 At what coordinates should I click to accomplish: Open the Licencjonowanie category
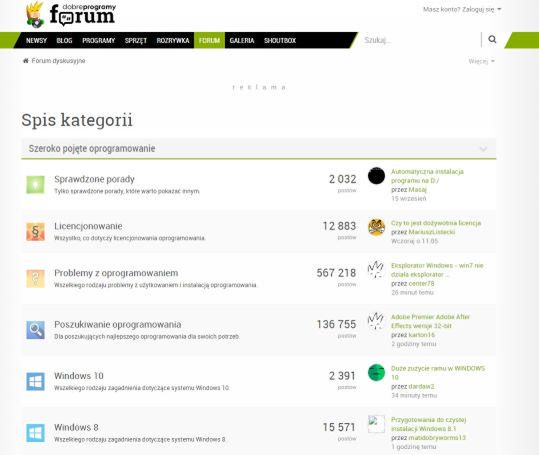[x=88, y=226]
